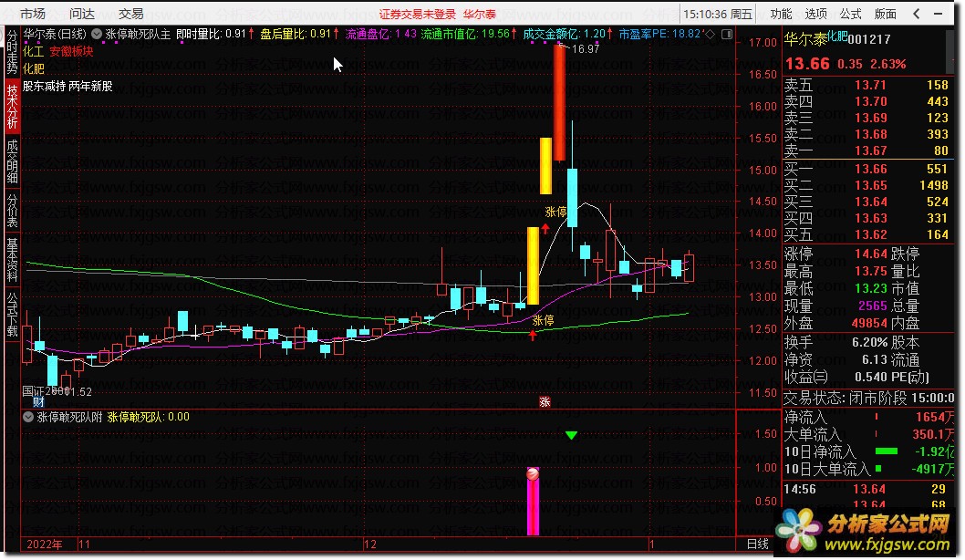The width and height of the screenshot is (965, 560).
Task: Click the back arrow icon in title bar
Action: click(917, 14)
